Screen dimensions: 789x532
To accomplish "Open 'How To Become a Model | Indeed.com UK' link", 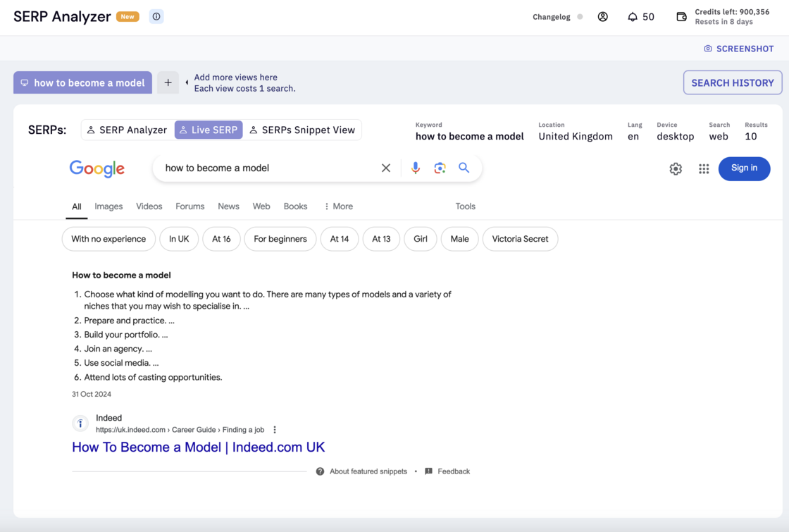I will (x=198, y=447).
